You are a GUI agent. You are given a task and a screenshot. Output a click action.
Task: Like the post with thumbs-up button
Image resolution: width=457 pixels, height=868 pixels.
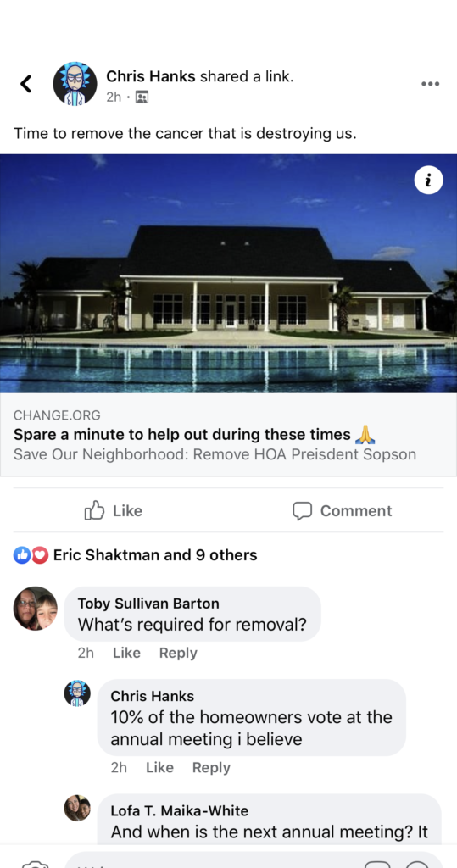click(114, 510)
